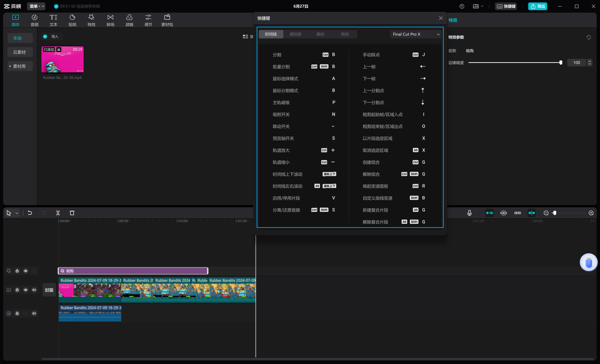
Task: Mute the main video track speaker
Action: [x=34, y=290]
